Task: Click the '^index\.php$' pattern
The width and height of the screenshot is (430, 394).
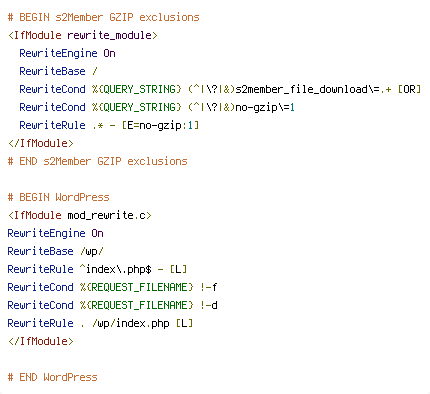Action: tap(116, 269)
